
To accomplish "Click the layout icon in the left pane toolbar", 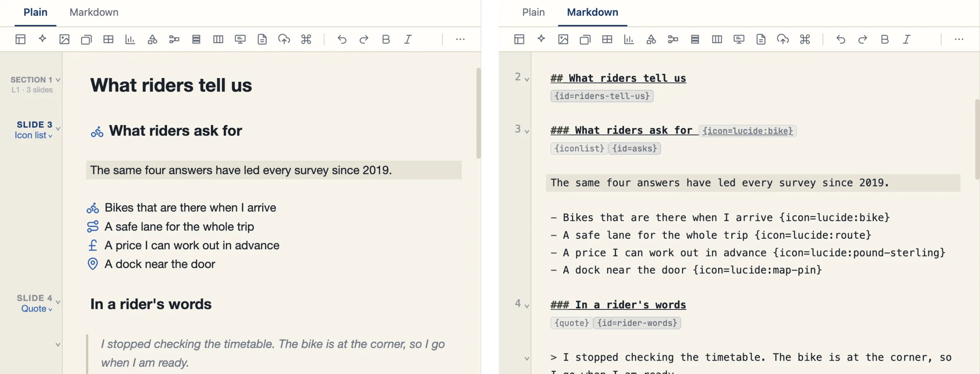I will pyautogui.click(x=20, y=39).
